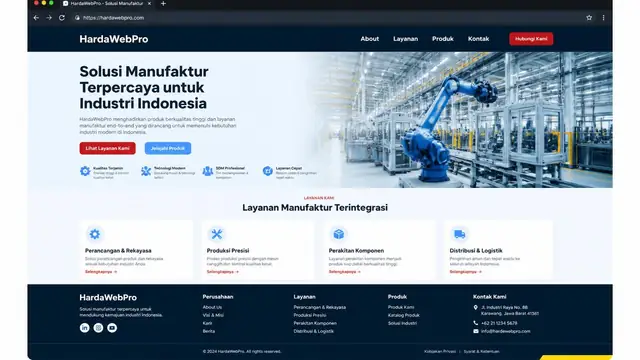Open Selengkapnya under Perakitan Komponen
This screenshot has height=360, width=640.
point(345,272)
